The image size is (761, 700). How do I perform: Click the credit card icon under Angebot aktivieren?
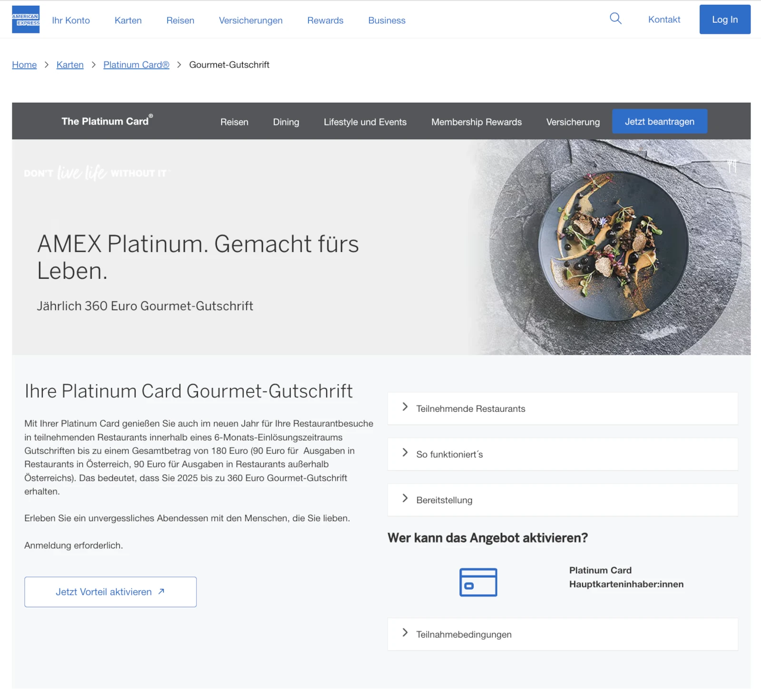coord(478,582)
